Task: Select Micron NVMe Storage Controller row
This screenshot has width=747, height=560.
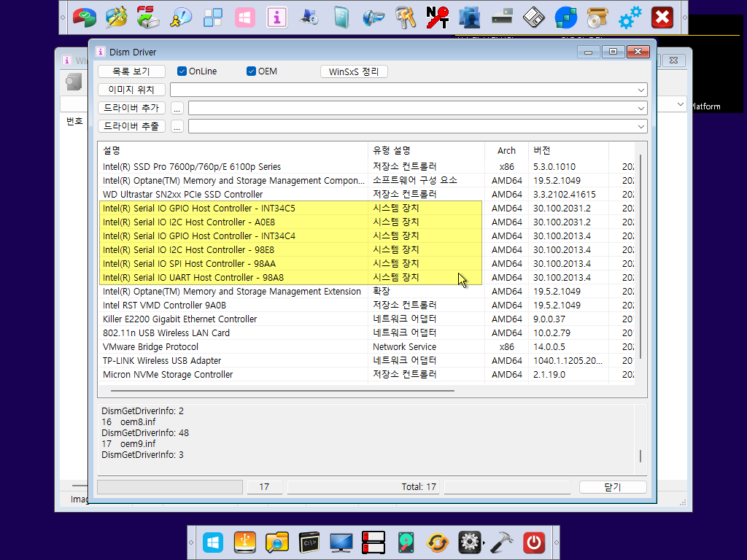Action: 367,374
